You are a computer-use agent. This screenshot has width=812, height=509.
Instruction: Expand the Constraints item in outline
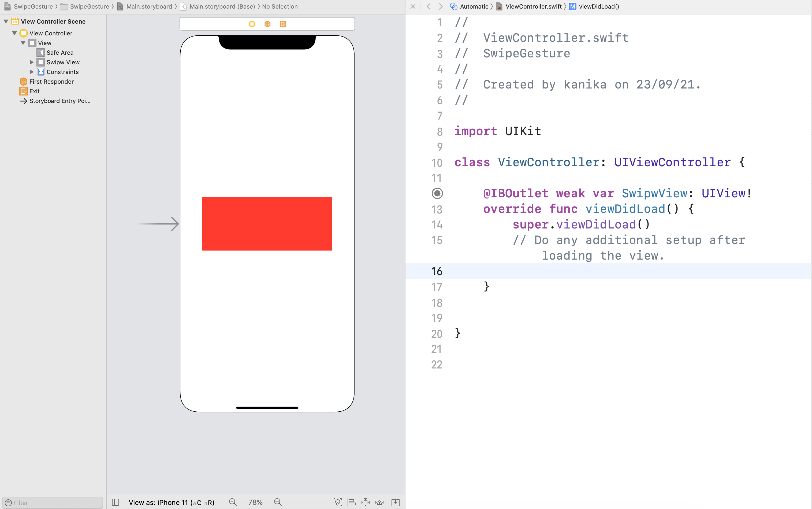pyautogui.click(x=32, y=72)
